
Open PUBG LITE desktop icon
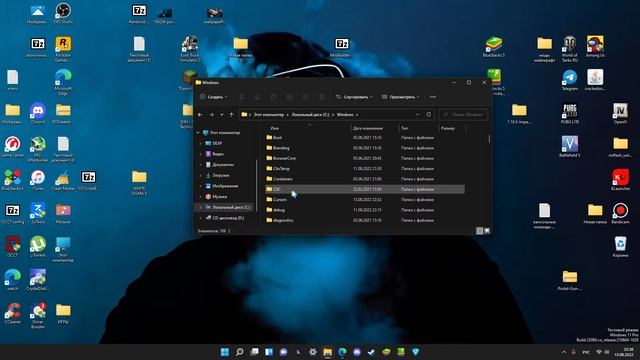(x=570, y=113)
